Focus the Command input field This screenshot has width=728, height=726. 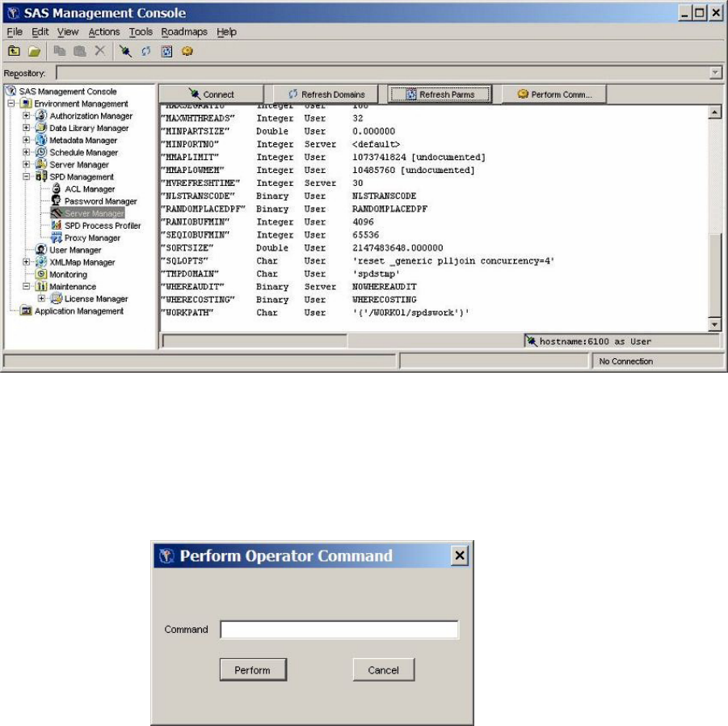point(339,630)
